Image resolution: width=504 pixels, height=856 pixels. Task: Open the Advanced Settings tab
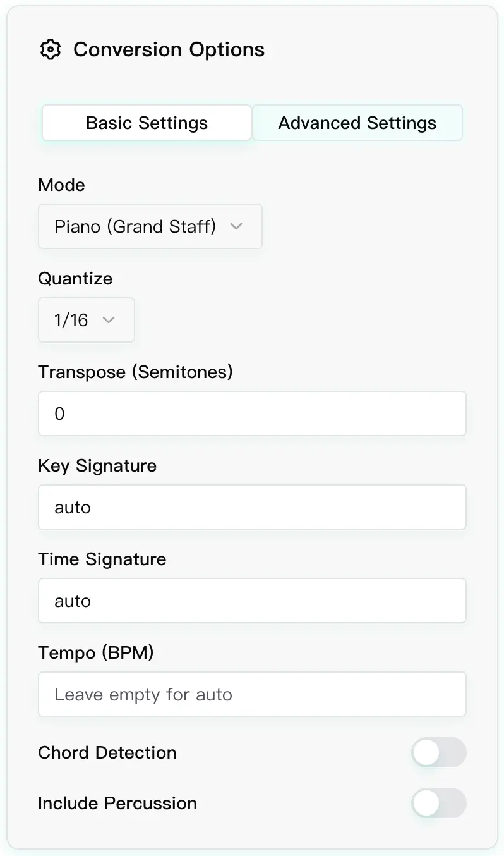357,123
